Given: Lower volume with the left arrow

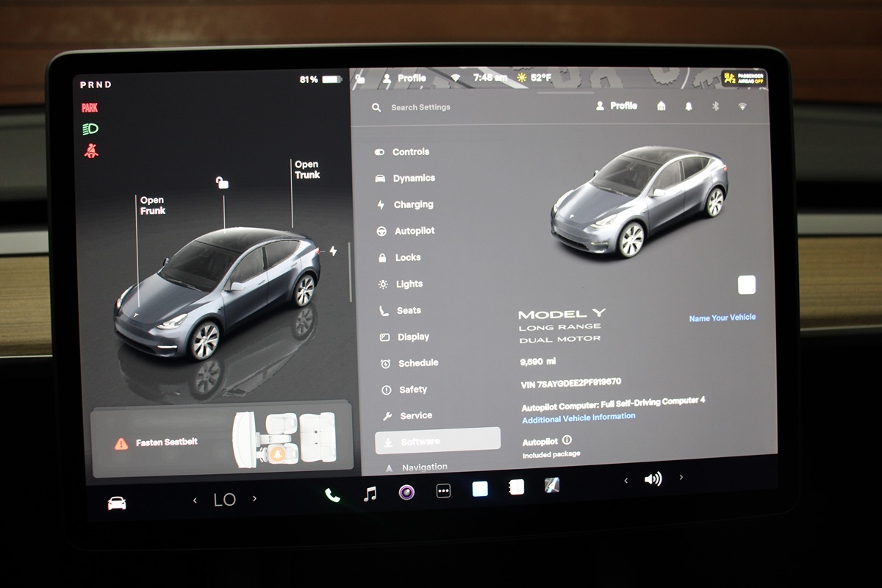Looking at the screenshot, I should coord(626,480).
